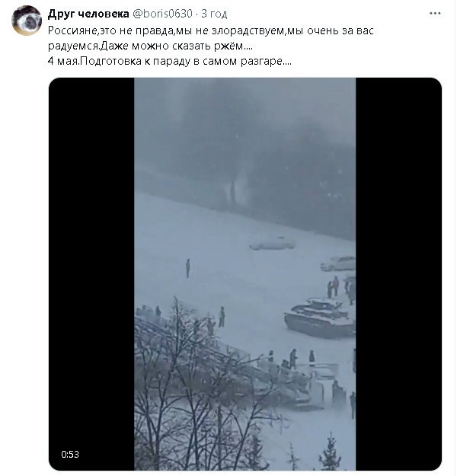Open the Друг человека profile name

pyautogui.click(x=88, y=14)
